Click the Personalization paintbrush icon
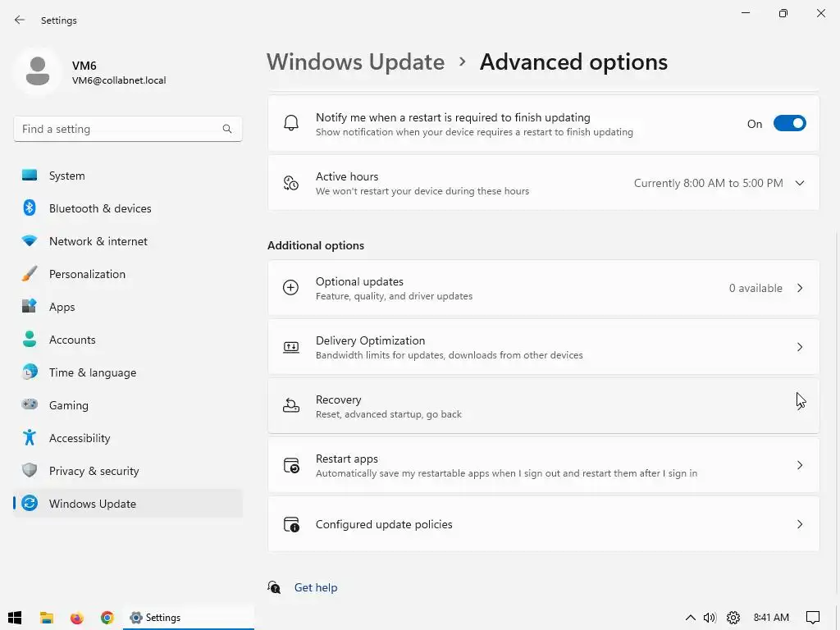This screenshot has width=840, height=630. (x=30, y=274)
